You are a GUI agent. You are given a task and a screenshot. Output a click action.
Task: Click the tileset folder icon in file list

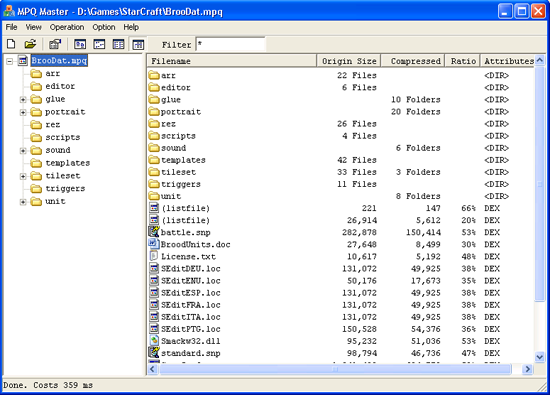click(154, 172)
